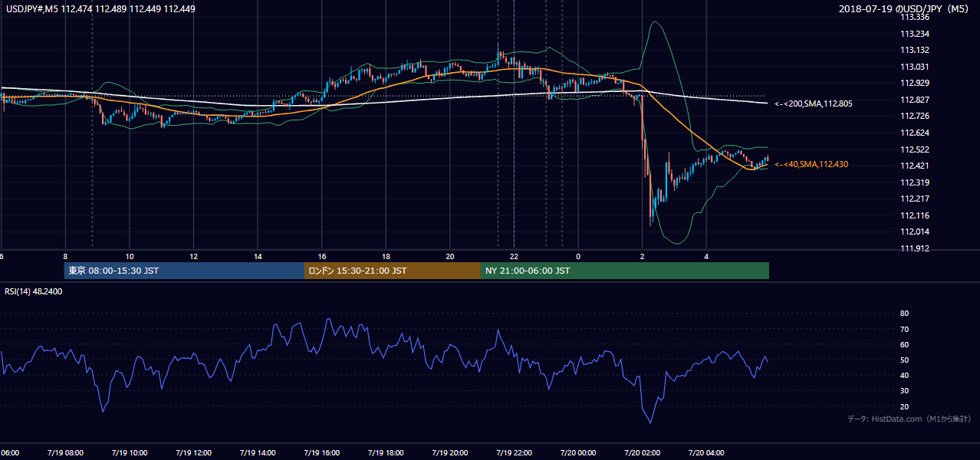This screenshot has width=980, height=460.
Task: Click the 7/19 20:00 time label
Action: coord(449,453)
